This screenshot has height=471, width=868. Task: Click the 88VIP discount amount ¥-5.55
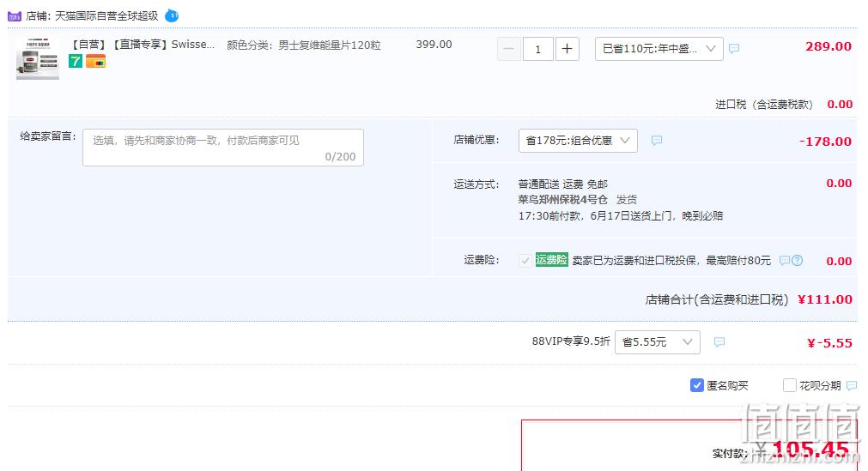pyautogui.click(x=829, y=343)
